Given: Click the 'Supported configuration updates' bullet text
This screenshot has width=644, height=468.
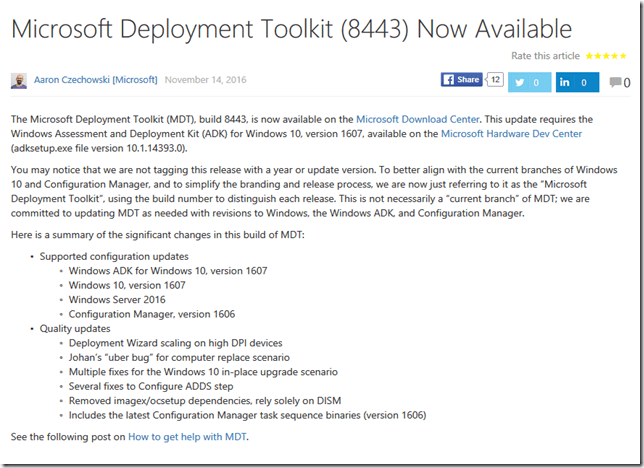Looking at the screenshot, I should tap(113, 257).
